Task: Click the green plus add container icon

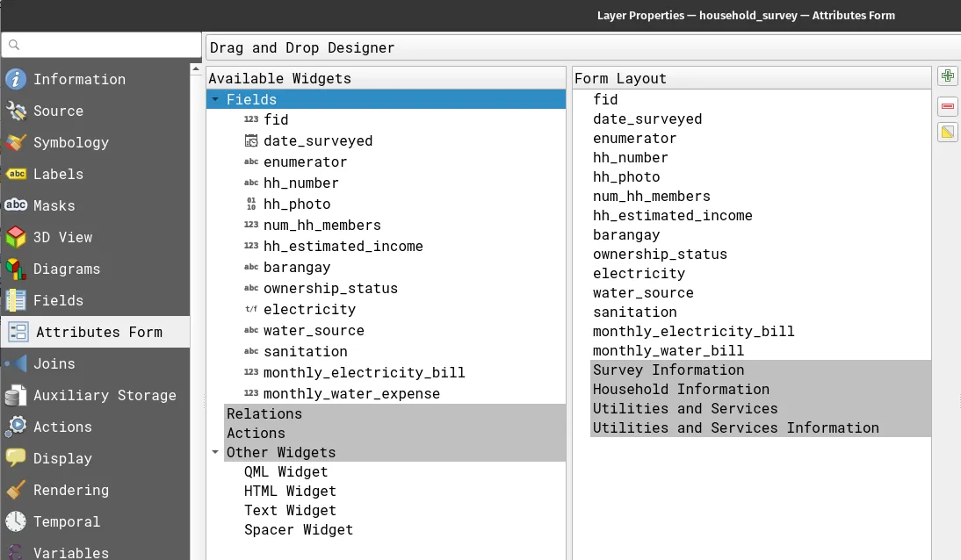Action: 947,76
